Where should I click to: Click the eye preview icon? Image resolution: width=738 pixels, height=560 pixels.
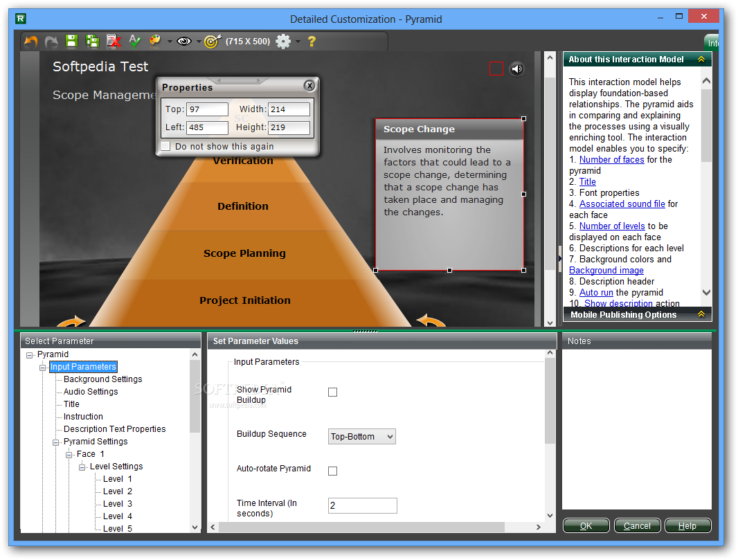click(184, 42)
